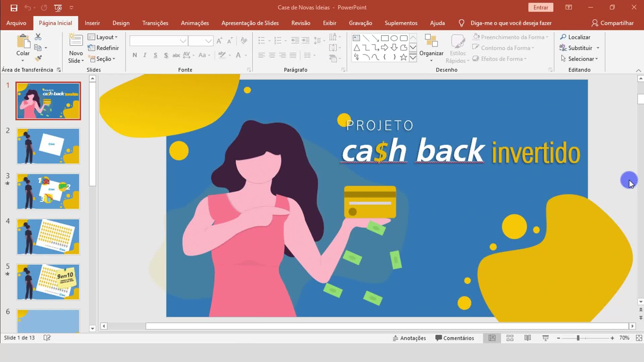Open the font size combo box
The image size is (644, 362).
[200, 41]
